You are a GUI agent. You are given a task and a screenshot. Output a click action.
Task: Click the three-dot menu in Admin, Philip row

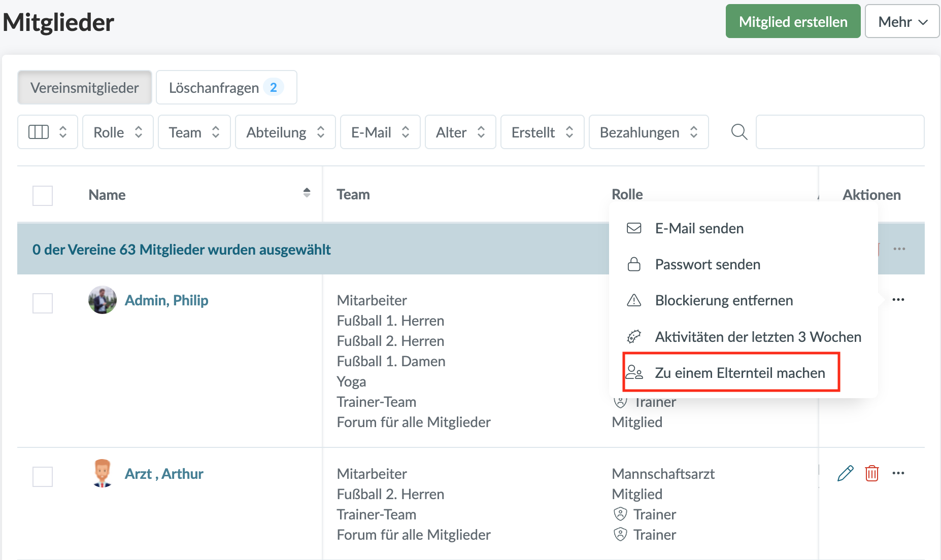click(898, 300)
